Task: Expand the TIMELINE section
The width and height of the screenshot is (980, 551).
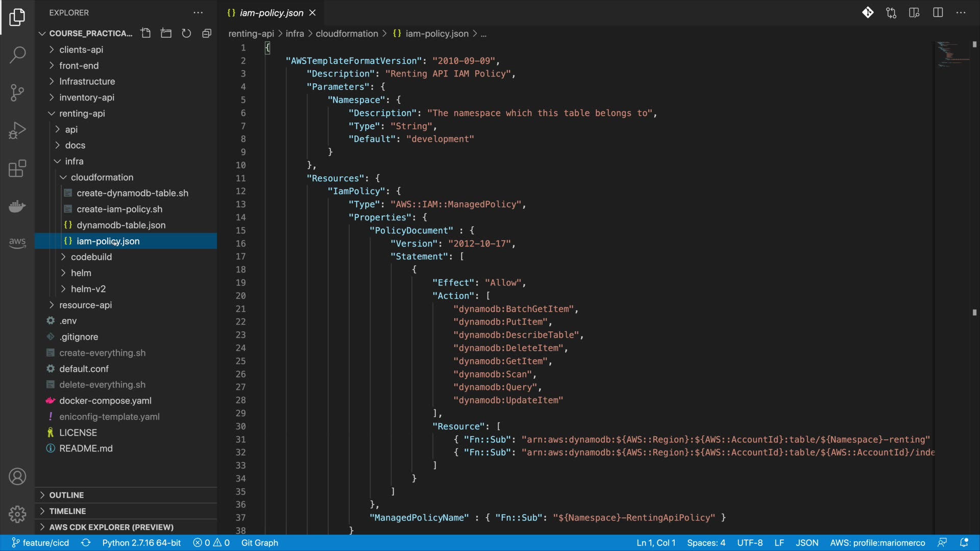Action: [x=67, y=511]
